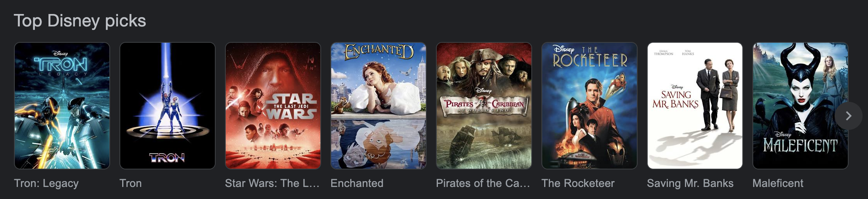Image resolution: width=868 pixels, height=199 pixels.
Task: Click the Maleficent title label
Action: point(778,183)
